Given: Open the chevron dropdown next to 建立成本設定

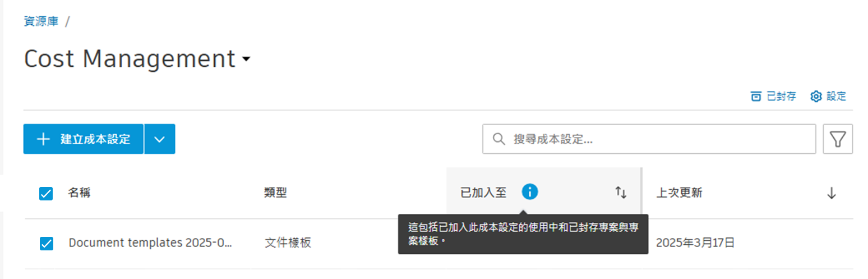Looking at the screenshot, I should click(160, 139).
